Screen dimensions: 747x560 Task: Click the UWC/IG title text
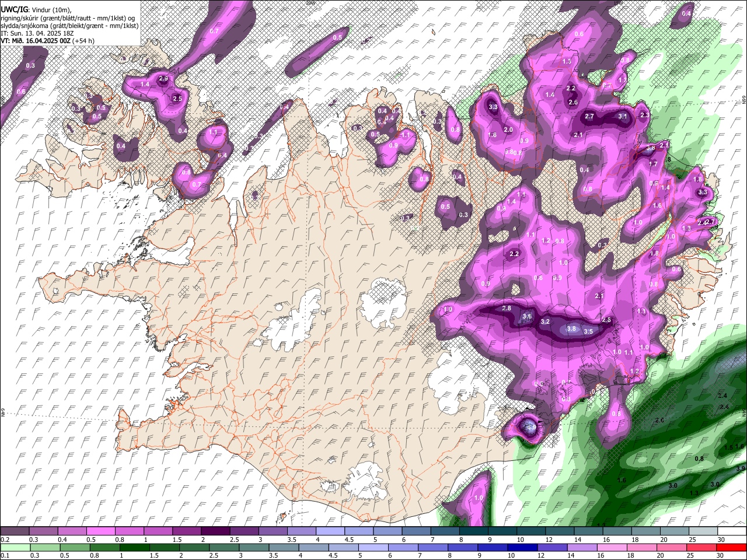(x=14, y=9)
